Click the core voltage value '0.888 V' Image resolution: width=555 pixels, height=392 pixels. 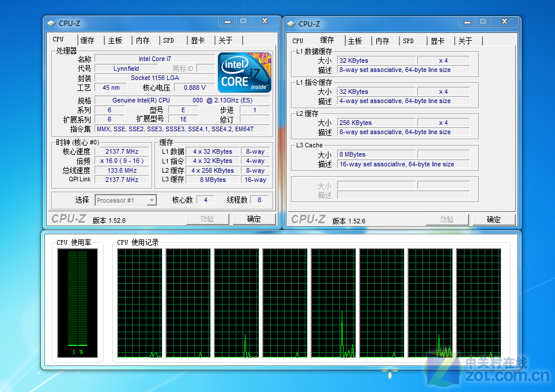point(195,87)
